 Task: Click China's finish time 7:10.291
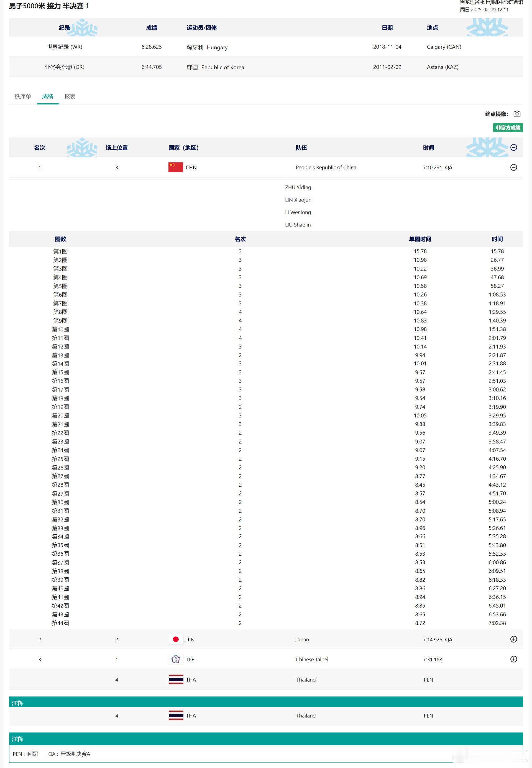click(432, 167)
